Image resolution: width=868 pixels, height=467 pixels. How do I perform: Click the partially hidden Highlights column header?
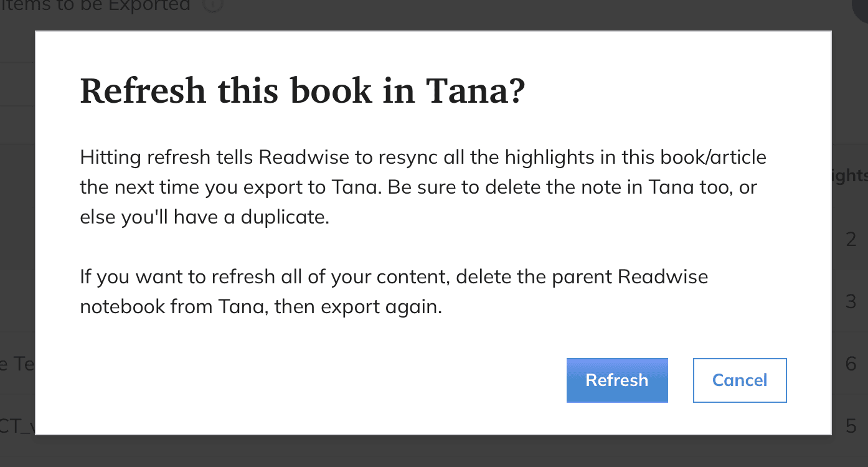point(850,176)
